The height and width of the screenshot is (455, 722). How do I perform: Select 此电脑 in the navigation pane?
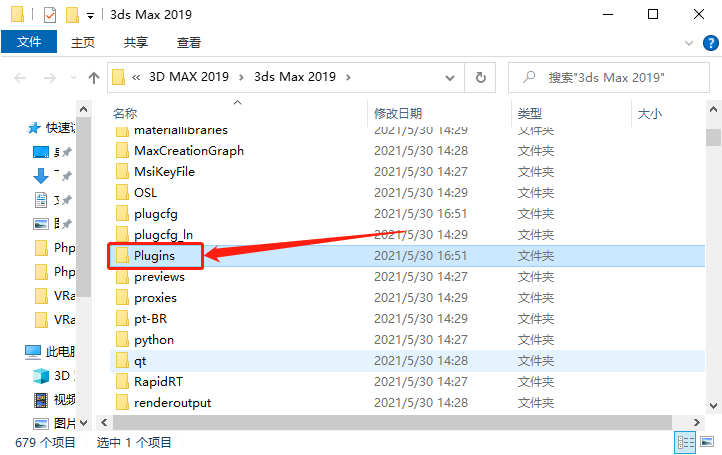point(50,352)
